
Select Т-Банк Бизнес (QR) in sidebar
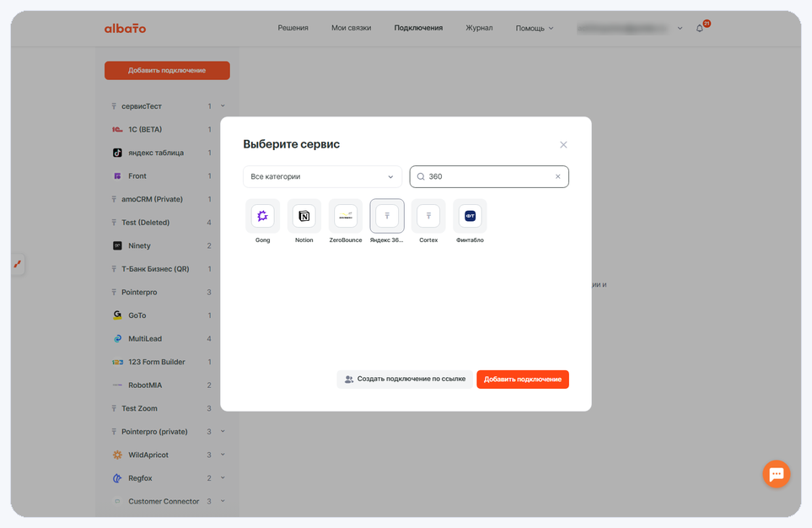pos(155,269)
